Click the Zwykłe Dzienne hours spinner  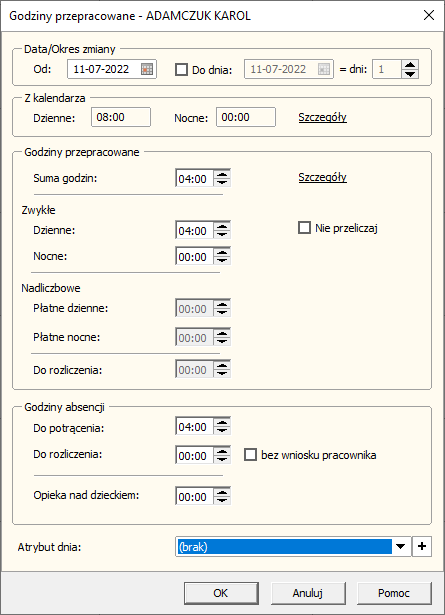(222, 230)
